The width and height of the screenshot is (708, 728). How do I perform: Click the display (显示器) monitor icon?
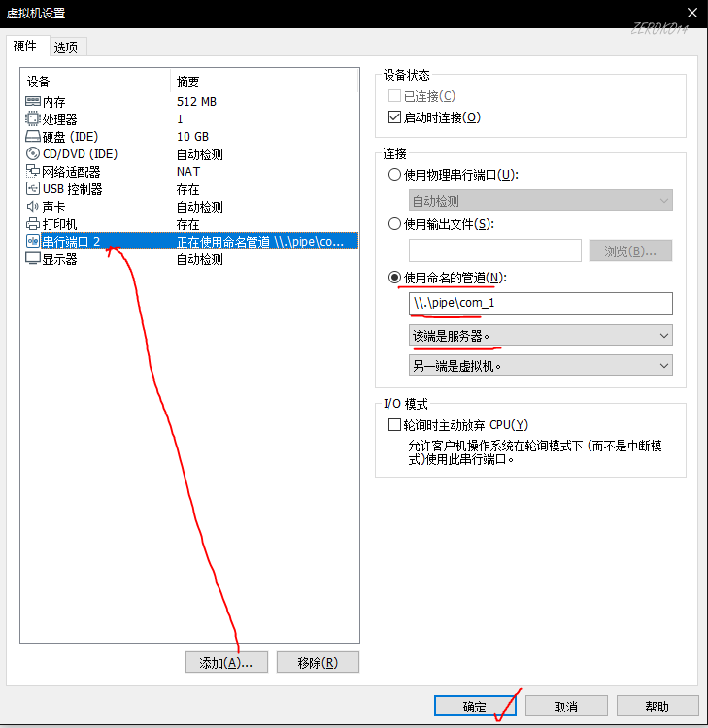click(x=32, y=258)
